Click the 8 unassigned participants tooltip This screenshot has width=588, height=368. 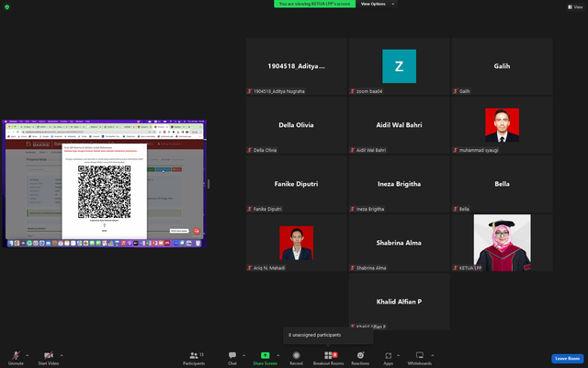328,335
